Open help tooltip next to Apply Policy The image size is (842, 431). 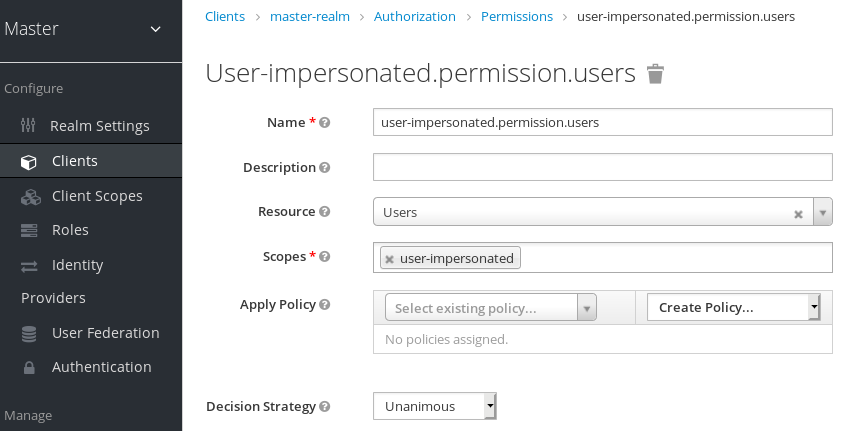tap(324, 304)
